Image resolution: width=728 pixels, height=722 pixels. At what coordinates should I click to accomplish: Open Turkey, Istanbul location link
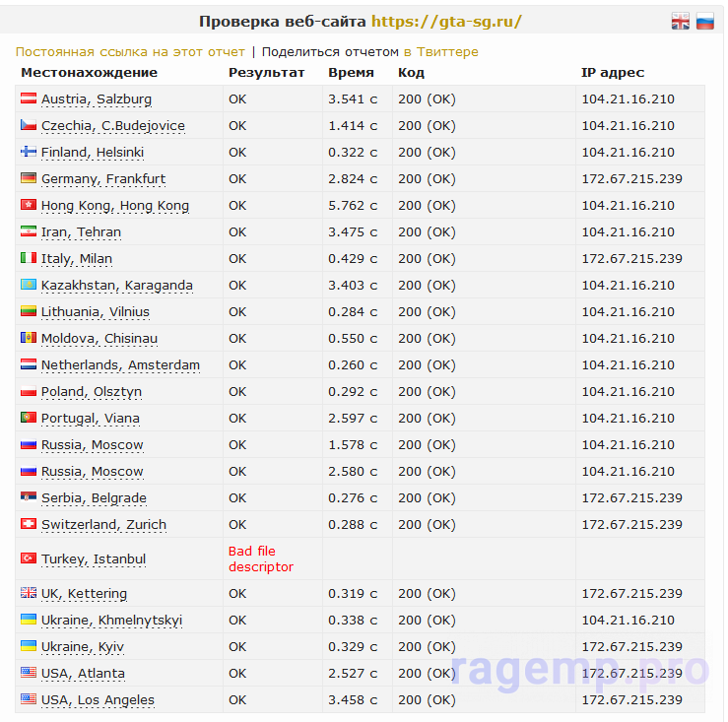[94, 559]
